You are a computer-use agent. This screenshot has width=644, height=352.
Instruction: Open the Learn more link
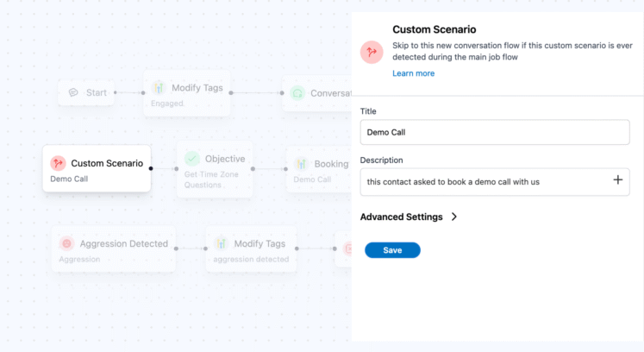(413, 73)
